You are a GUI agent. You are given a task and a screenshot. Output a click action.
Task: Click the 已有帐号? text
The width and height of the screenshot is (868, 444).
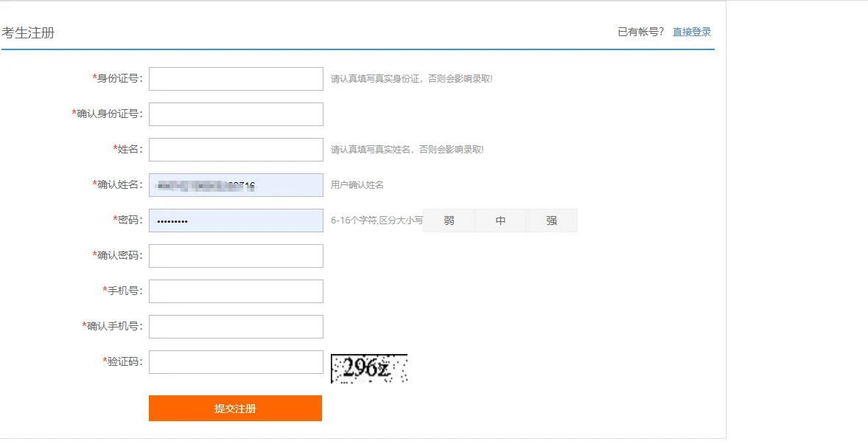click(640, 32)
